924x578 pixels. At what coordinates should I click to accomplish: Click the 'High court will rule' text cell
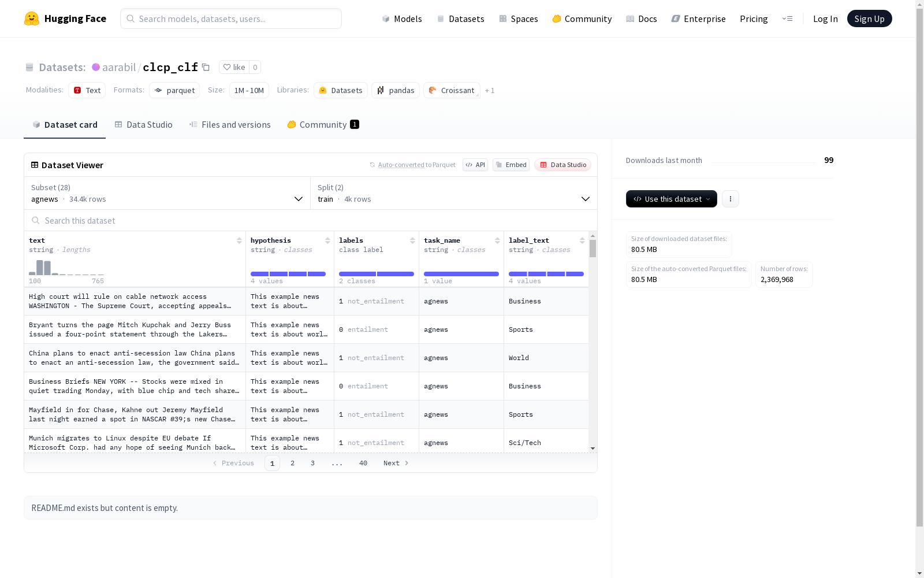[x=135, y=301]
